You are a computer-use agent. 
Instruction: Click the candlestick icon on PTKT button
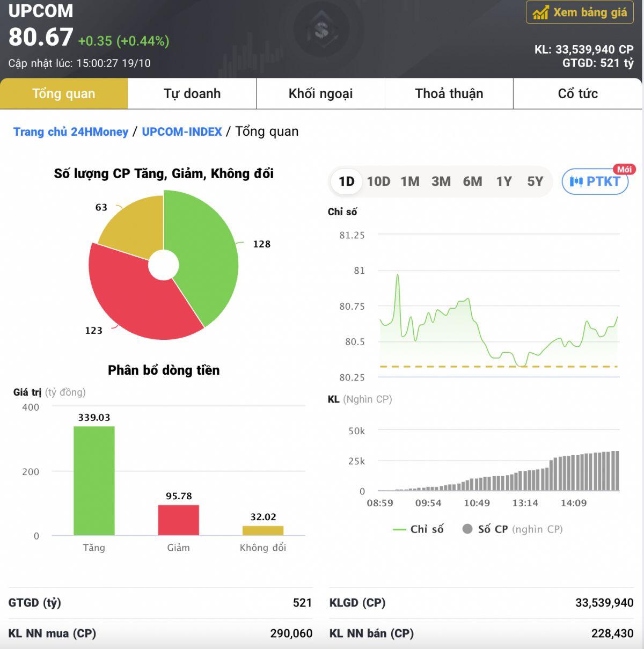(576, 181)
